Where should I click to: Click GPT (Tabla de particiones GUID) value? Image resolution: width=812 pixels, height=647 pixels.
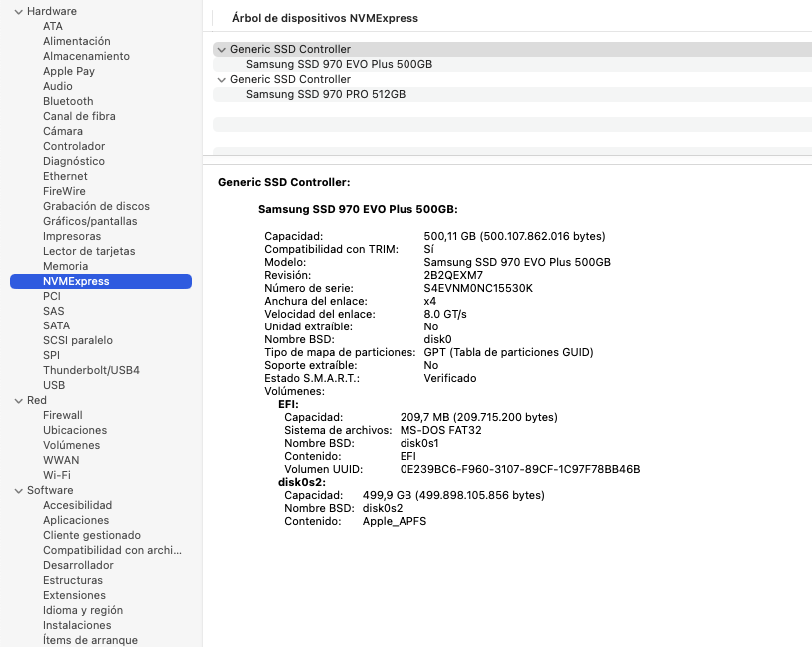coord(508,353)
